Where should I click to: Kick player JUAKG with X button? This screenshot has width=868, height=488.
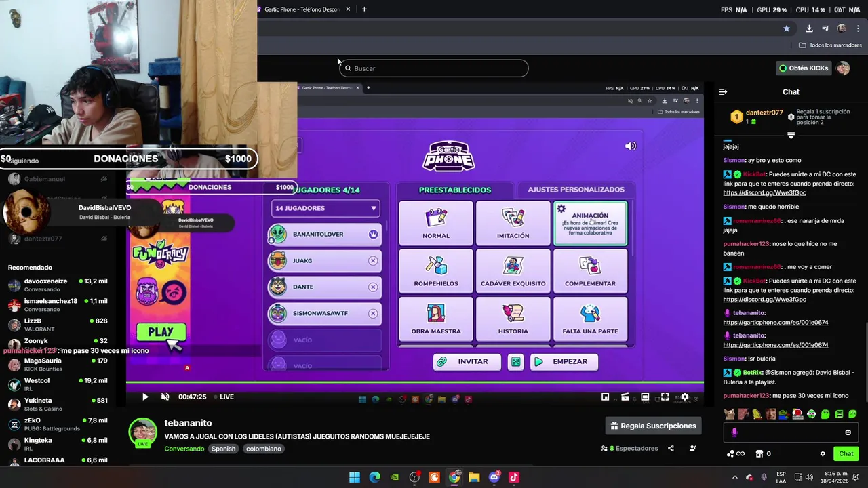373,260
